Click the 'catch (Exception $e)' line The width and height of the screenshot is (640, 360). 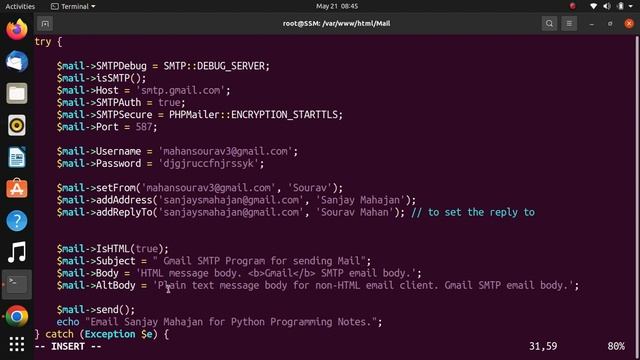(x=102, y=334)
